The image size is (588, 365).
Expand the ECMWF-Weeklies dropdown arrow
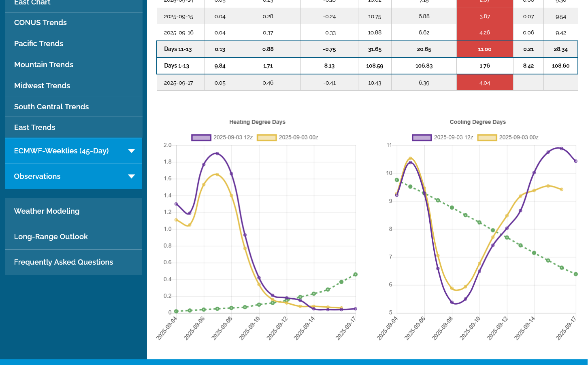[x=131, y=151]
